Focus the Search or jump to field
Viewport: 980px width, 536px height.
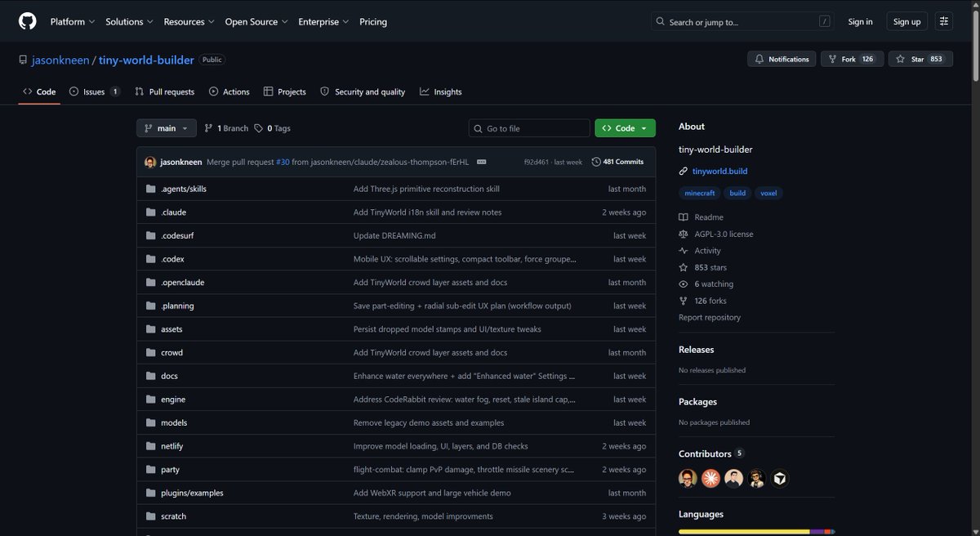tap(743, 21)
